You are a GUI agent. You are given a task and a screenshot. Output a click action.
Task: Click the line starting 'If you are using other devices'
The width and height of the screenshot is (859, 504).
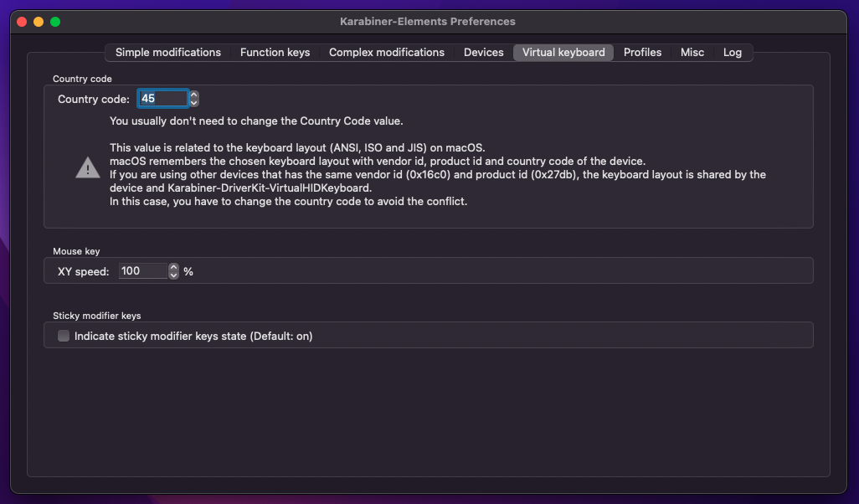pos(438,175)
